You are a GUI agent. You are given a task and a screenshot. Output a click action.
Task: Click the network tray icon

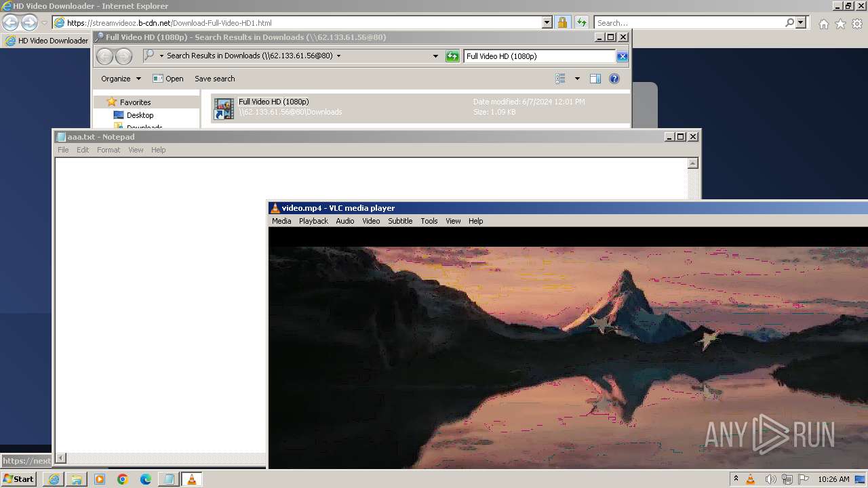click(x=788, y=479)
